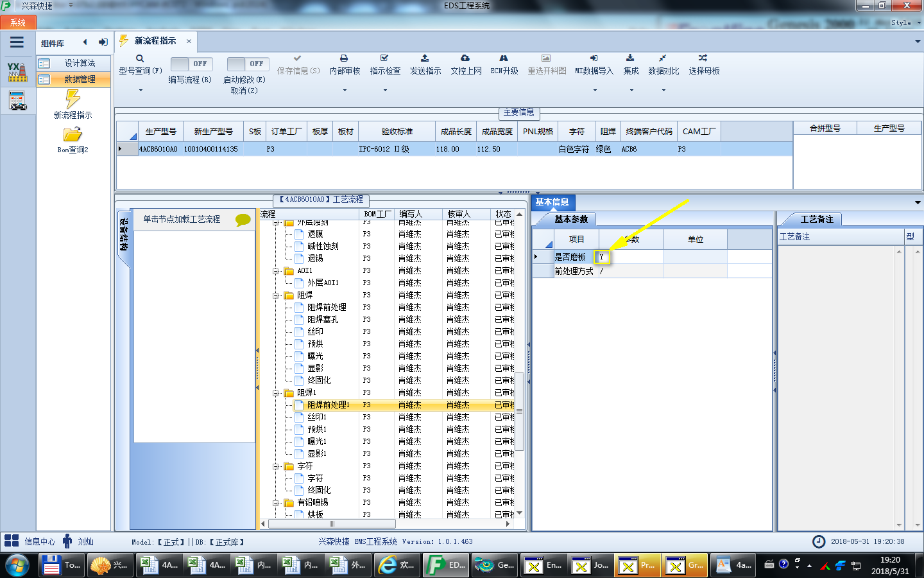Viewport: 924px width, 578px height.
Task: Click the 前处理方式 value cell
Action: (x=630, y=271)
